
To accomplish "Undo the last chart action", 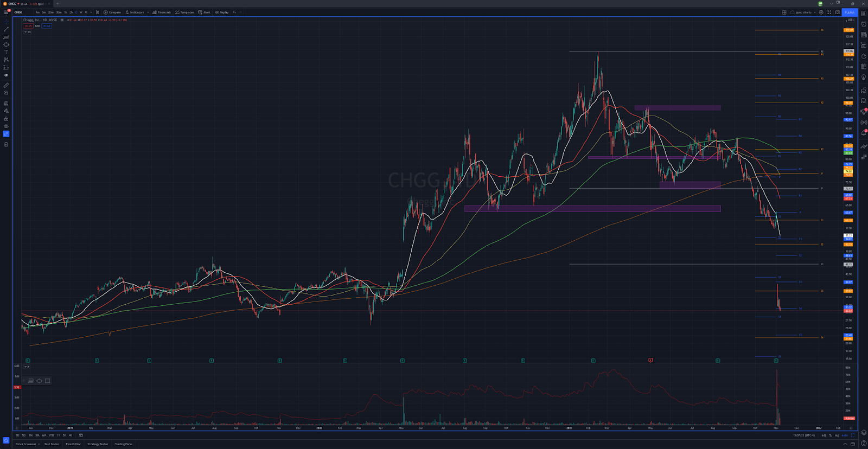I will tap(234, 12).
